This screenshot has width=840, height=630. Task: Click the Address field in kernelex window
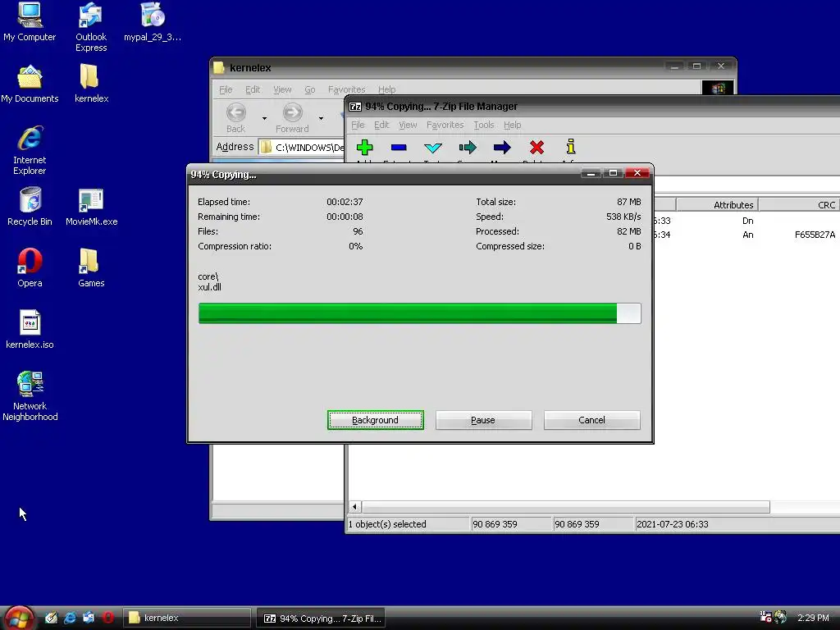(x=300, y=147)
